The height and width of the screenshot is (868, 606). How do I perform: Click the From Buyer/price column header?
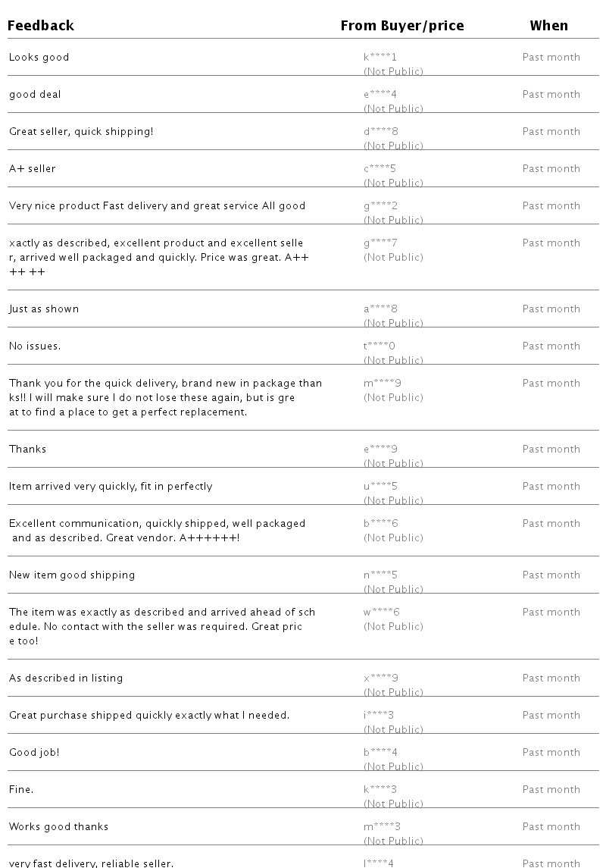click(402, 26)
